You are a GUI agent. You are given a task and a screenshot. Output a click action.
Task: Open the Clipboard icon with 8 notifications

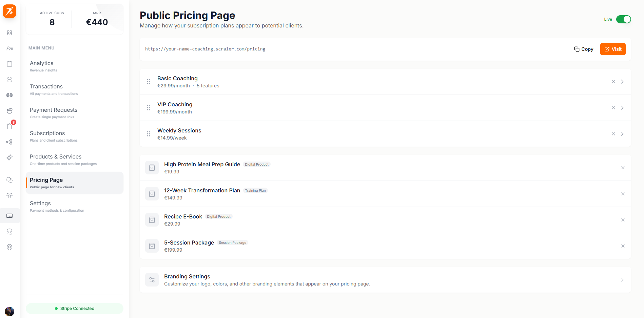[9, 126]
